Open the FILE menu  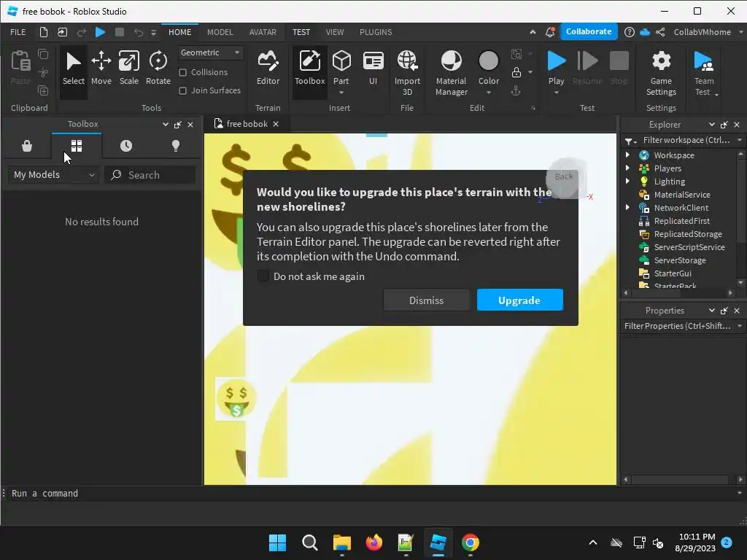18,32
